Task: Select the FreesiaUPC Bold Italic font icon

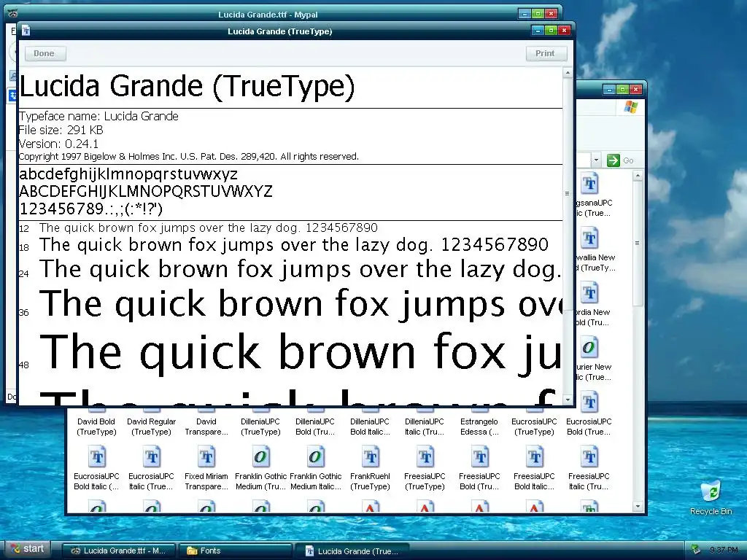Action: pos(535,456)
